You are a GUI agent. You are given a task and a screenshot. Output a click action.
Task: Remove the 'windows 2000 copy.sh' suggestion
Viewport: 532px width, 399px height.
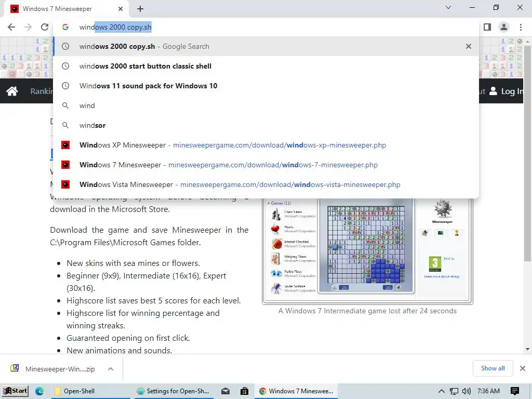point(469,46)
